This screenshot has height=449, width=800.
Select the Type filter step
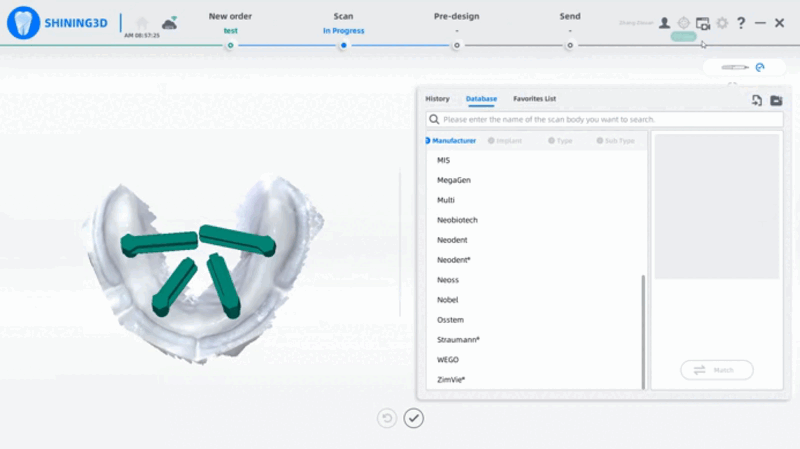pos(560,141)
